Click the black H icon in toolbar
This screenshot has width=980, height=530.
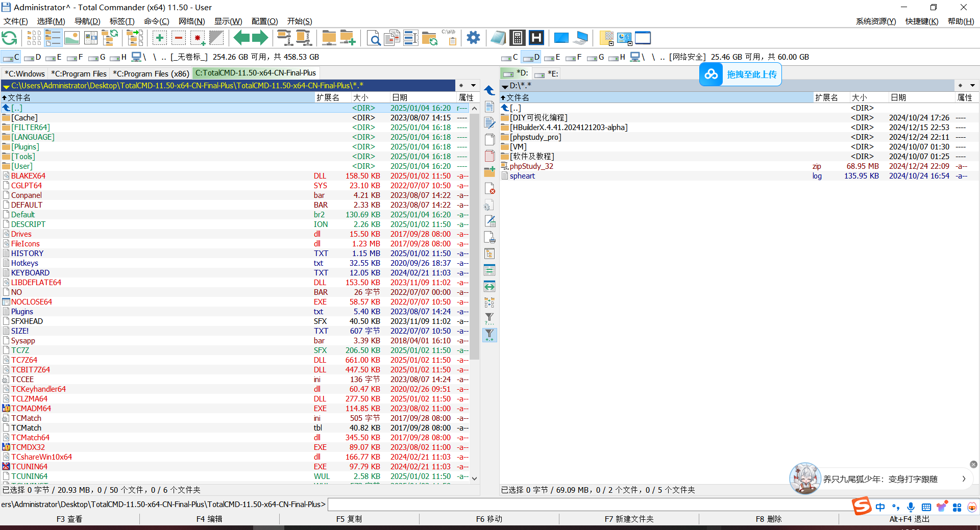point(536,38)
